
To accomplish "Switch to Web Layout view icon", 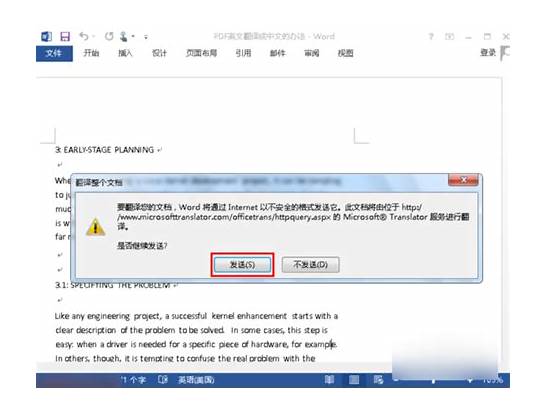I will (x=379, y=379).
